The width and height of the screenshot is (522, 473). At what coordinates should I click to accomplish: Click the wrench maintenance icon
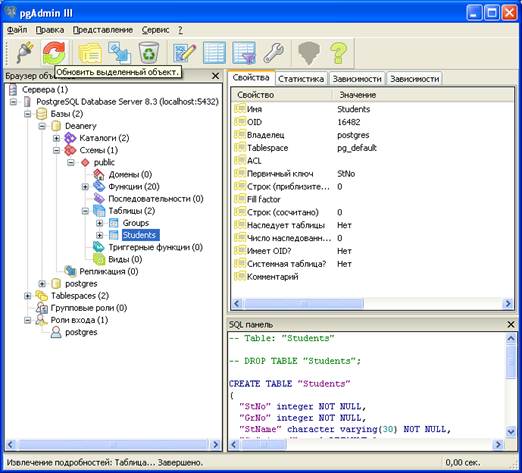[273, 53]
